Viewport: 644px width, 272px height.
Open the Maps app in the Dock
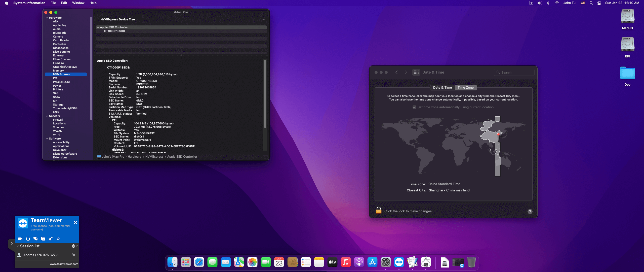click(x=239, y=262)
